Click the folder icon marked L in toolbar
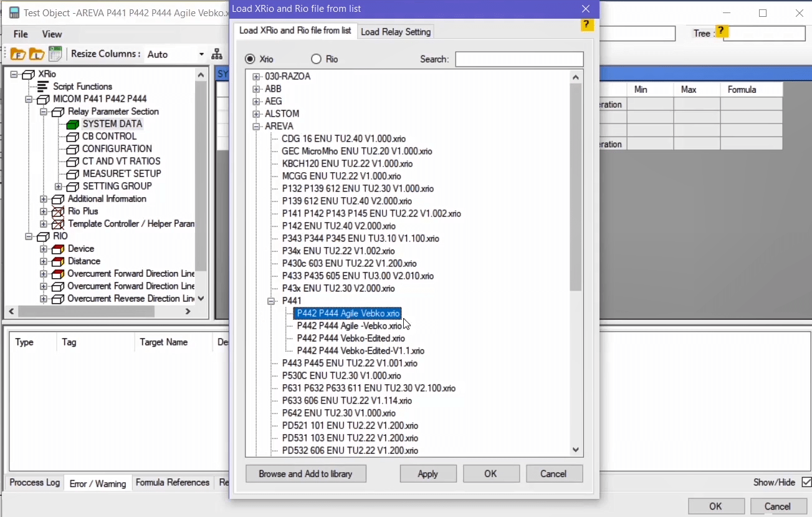Viewport: 812px width, 517px height. [37, 54]
